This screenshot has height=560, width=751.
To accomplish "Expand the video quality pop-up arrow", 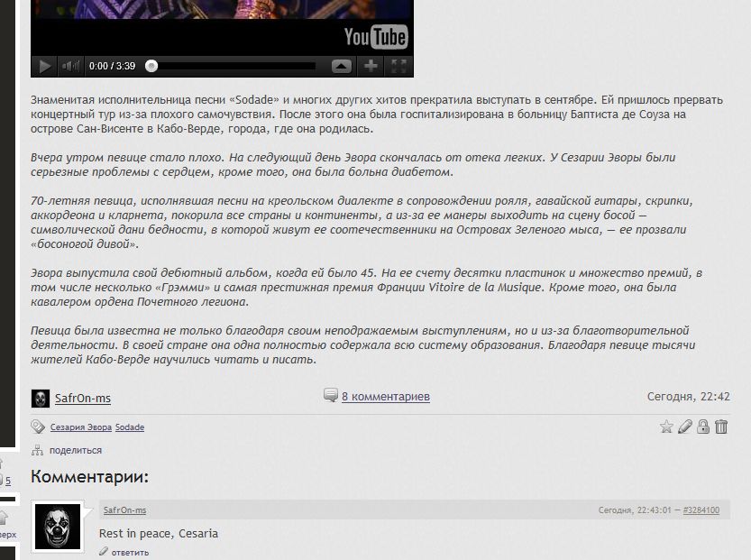I will [342, 66].
